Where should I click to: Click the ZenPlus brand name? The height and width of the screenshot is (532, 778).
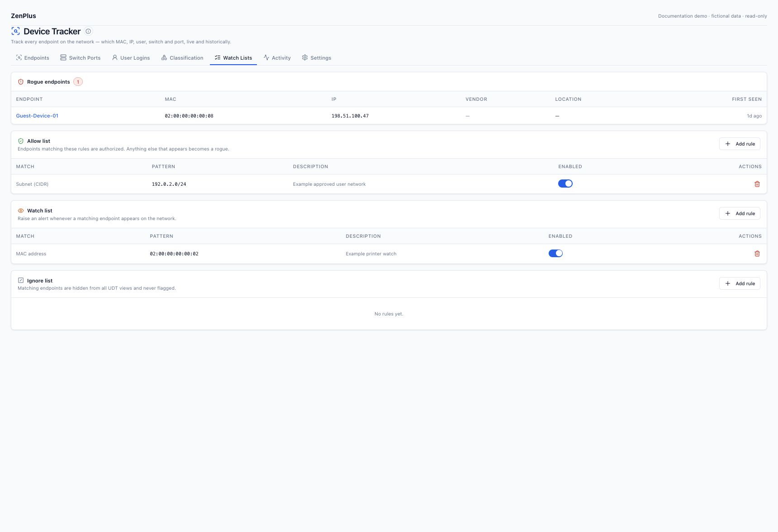24,16
